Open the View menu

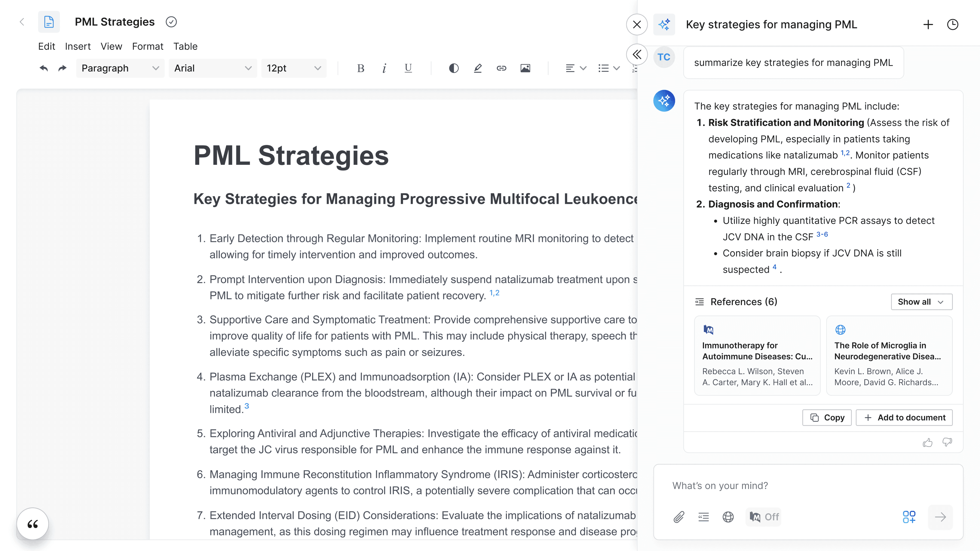[x=111, y=46]
